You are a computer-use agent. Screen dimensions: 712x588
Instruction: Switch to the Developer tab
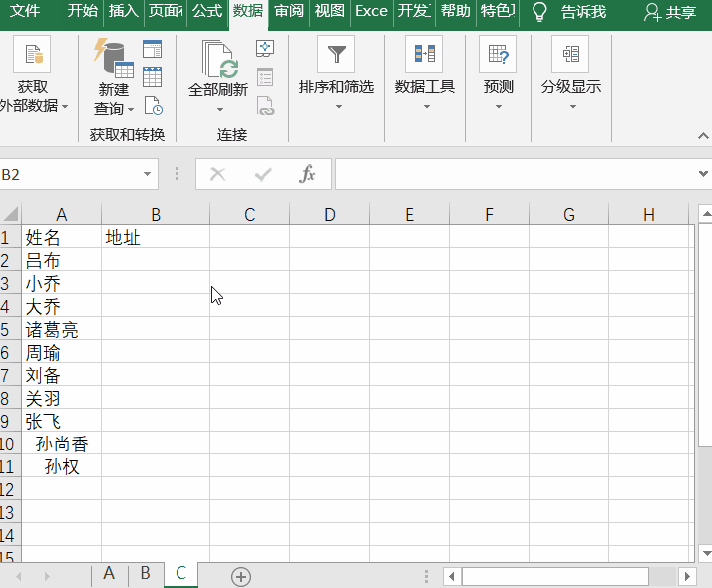(x=414, y=10)
